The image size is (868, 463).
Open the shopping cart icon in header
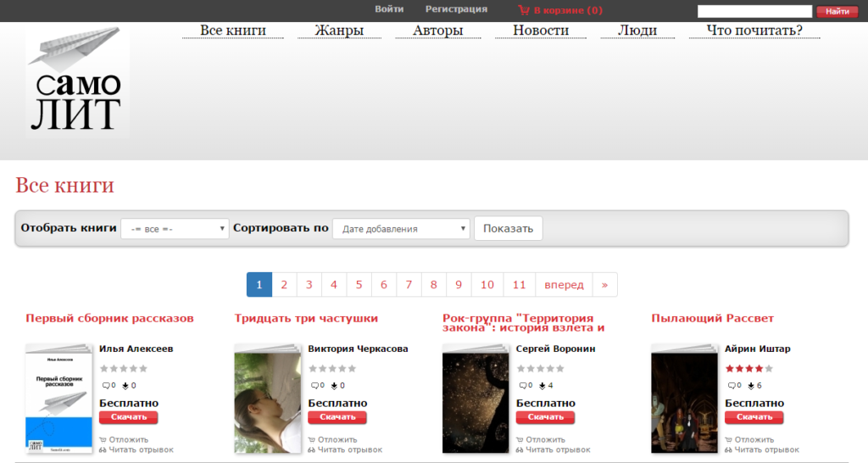523,10
